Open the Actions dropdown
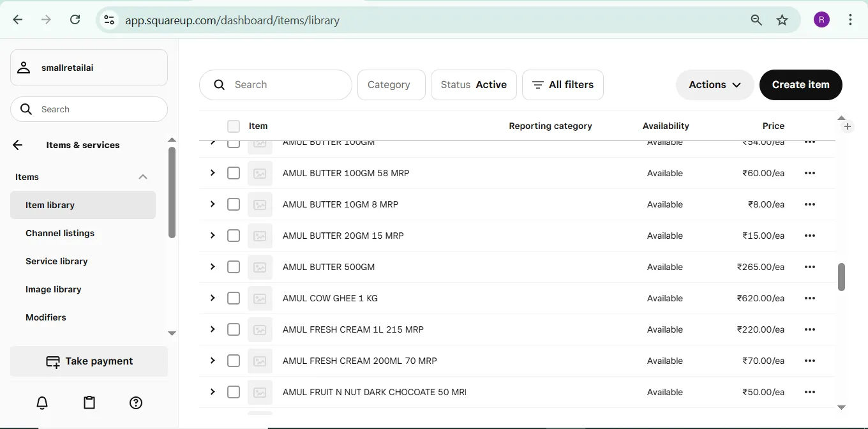This screenshot has width=868, height=429. (x=715, y=85)
